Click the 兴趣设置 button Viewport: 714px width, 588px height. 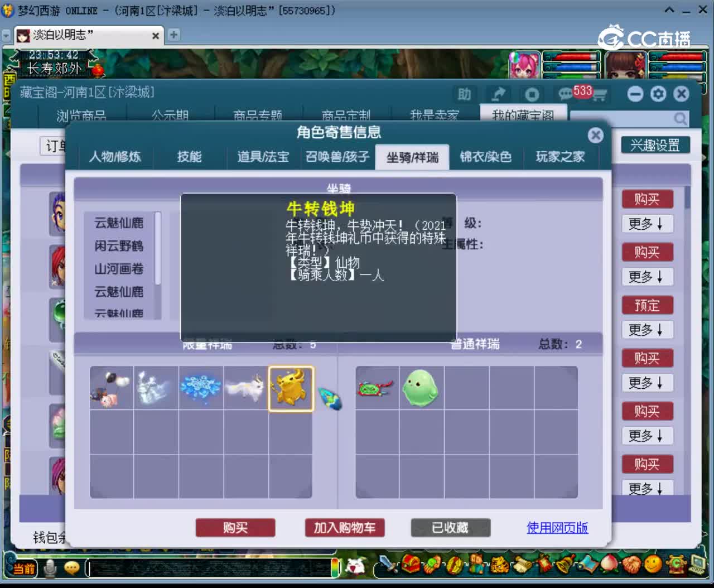(655, 146)
